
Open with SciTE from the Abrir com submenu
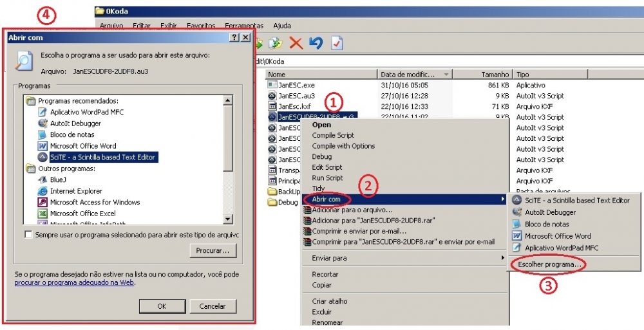pyautogui.click(x=577, y=200)
